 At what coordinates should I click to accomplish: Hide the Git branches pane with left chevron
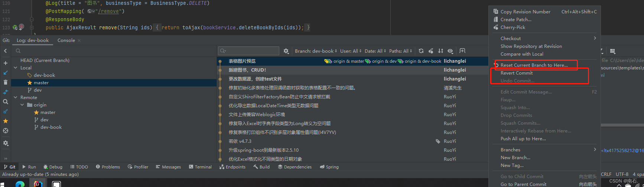click(x=6, y=51)
